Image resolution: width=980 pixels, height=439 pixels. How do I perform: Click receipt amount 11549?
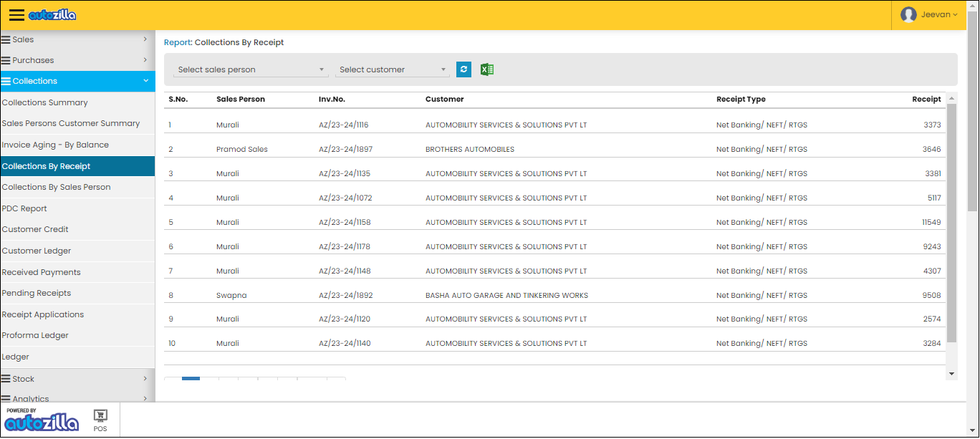tap(932, 223)
